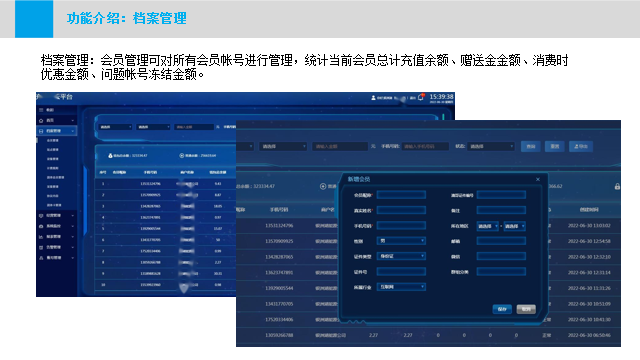This screenshot has height=360, width=640.
Task: Focus the 证件号 input field
Action: tap(401, 272)
